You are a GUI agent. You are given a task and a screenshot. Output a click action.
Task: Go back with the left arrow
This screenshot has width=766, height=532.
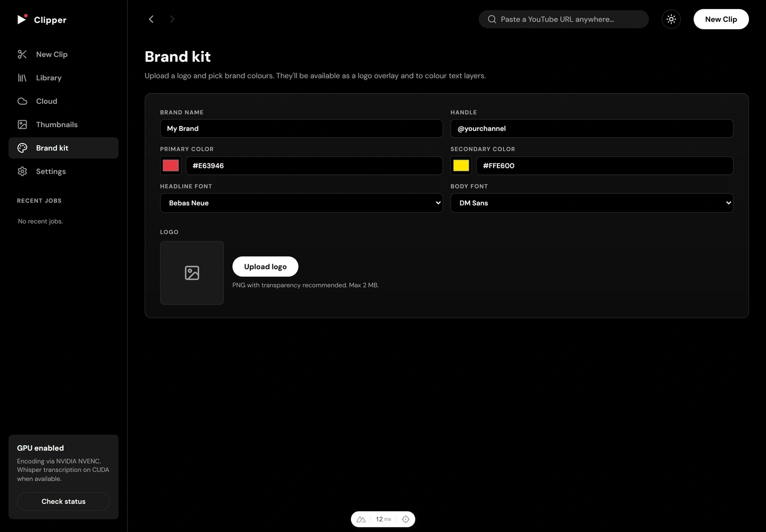pos(151,19)
